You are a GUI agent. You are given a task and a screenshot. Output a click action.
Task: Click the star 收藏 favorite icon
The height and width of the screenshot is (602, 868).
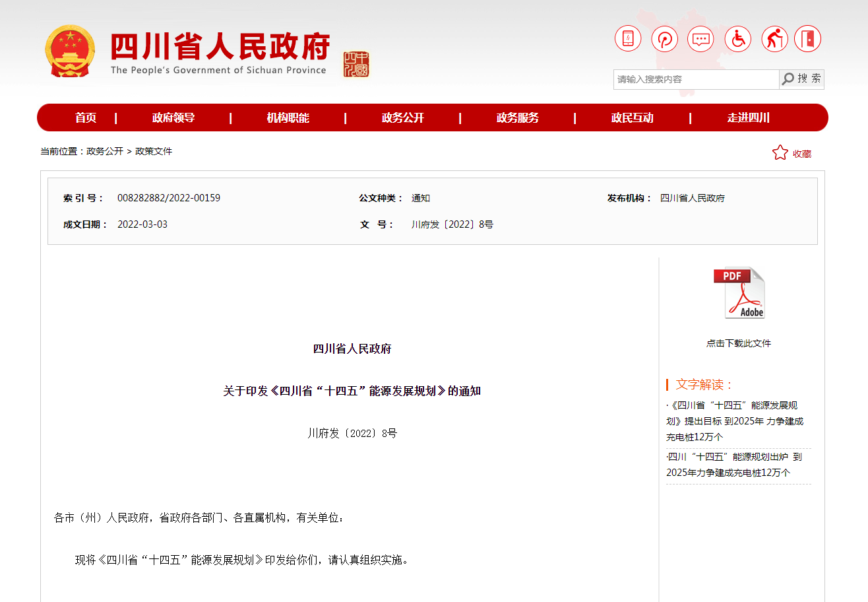[780, 153]
